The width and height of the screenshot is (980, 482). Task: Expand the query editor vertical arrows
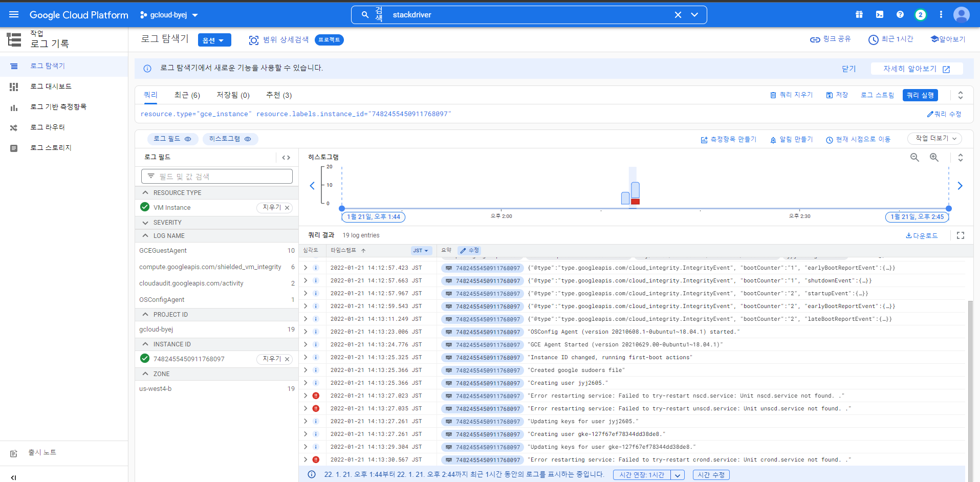961,95
